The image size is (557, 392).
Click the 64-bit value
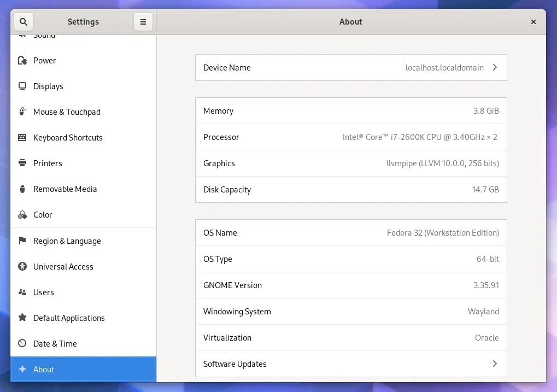click(x=488, y=259)
